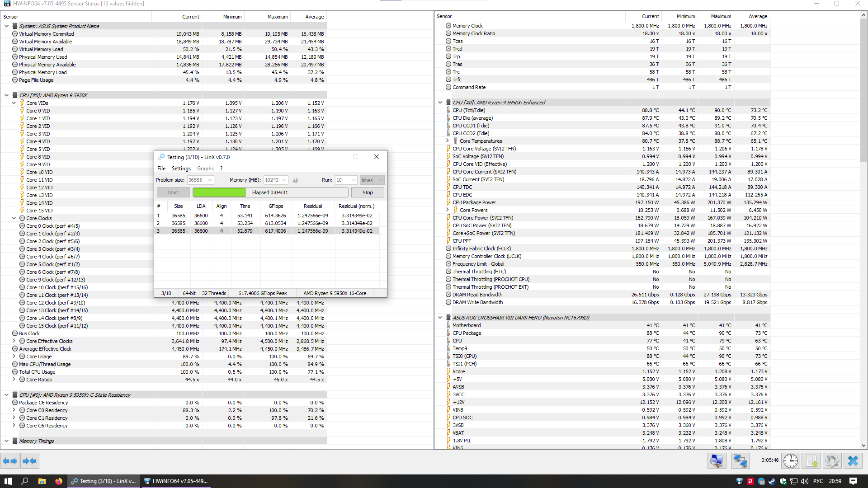Click the expand columns arrows button
Image resolution: width=868 pixels, height=488 pixels.
[10, 461]
